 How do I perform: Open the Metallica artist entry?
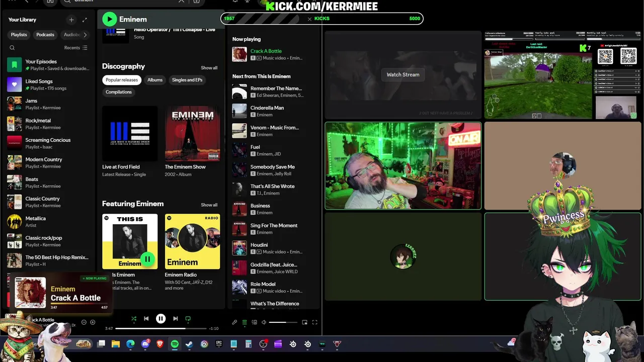(x=49, y=222)
